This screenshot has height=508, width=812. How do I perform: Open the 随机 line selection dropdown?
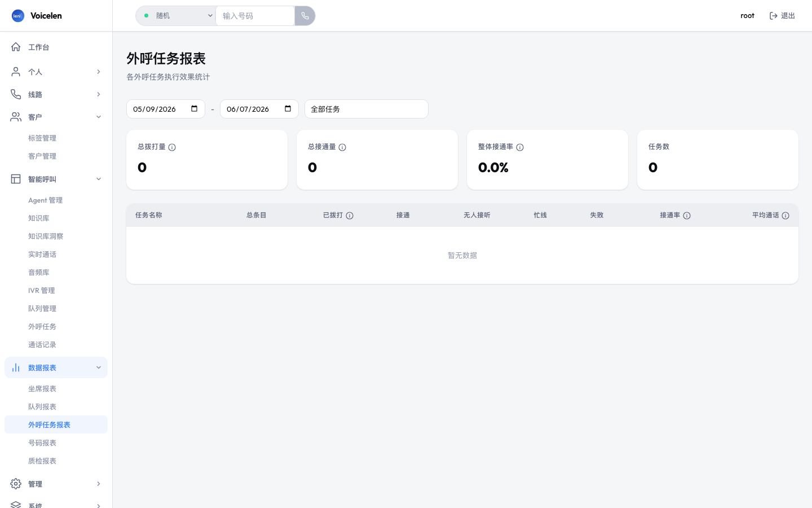(176, 16)
